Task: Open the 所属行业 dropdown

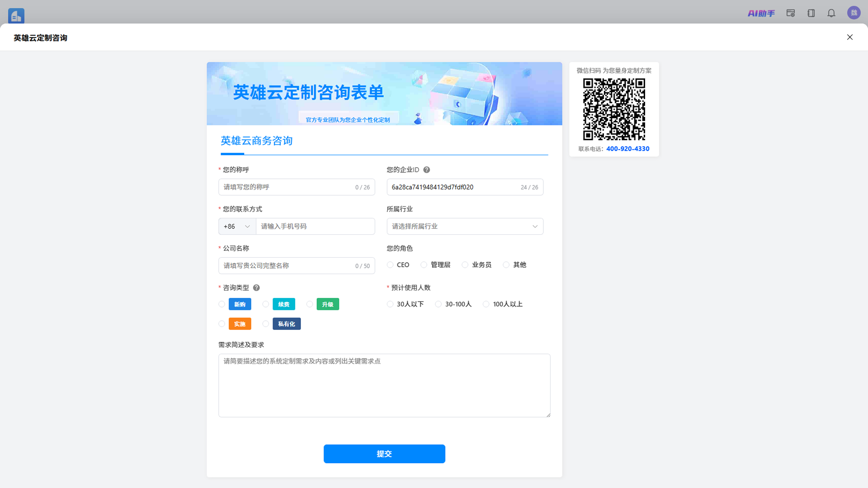Action: point(465,226)
